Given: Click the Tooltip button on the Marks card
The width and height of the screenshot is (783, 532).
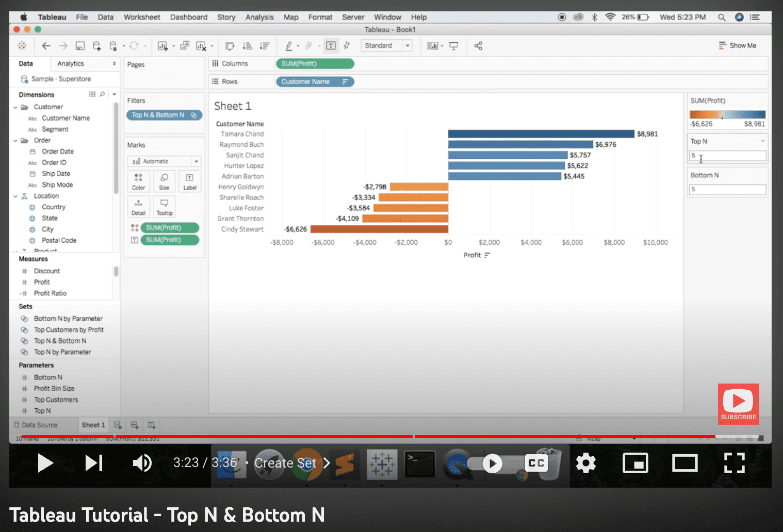Looking at the screenshot, I should click(x=164, y=206).
